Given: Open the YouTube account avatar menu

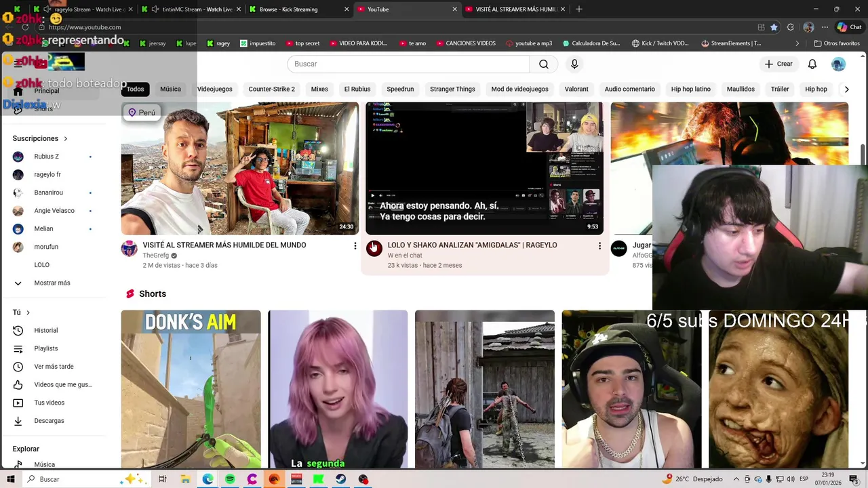Looking at the screenshot, I should click(839, 64).
